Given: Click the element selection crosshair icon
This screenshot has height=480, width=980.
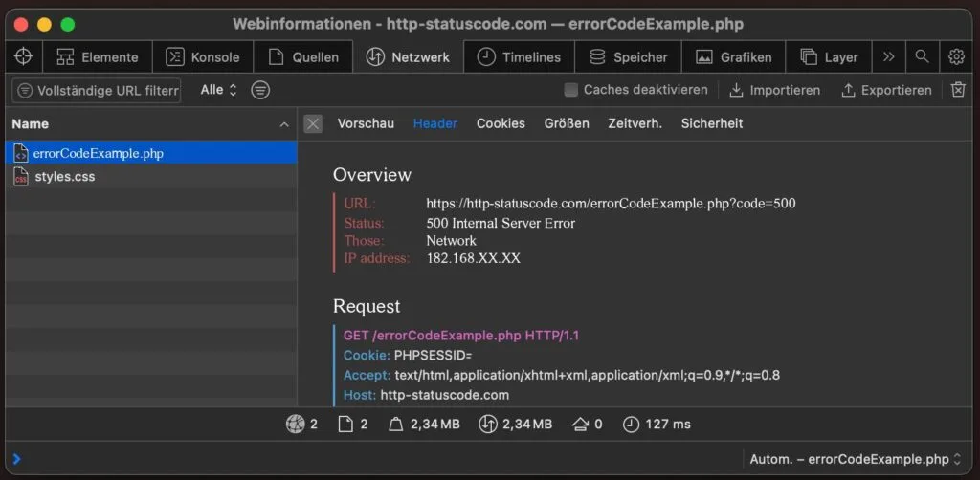Looking at the screenshot, I should click(x=24, y=56).
